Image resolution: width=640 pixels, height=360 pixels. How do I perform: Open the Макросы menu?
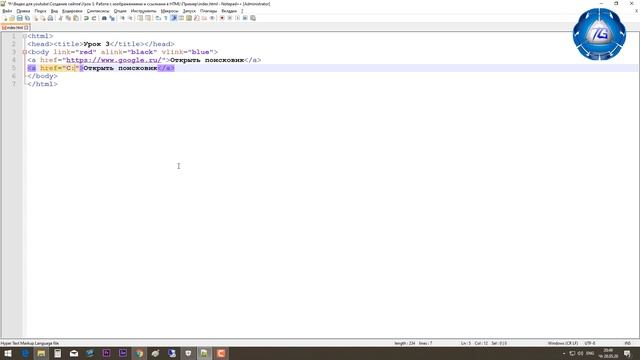[x=169, y=11]
